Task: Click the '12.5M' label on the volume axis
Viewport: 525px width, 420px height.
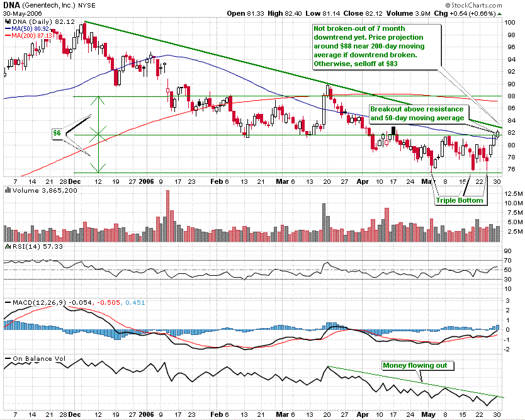Action: [513, 193]
